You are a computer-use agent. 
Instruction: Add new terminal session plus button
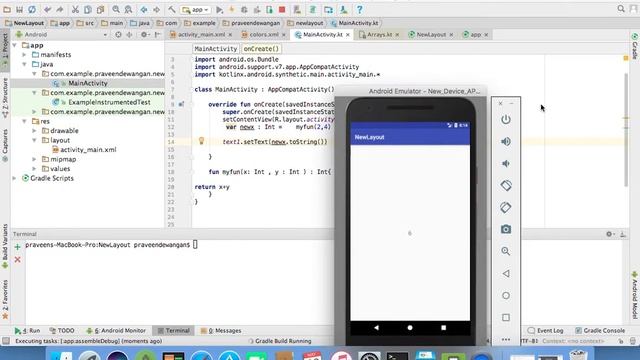pyautogui.click(x=18, y=247)
